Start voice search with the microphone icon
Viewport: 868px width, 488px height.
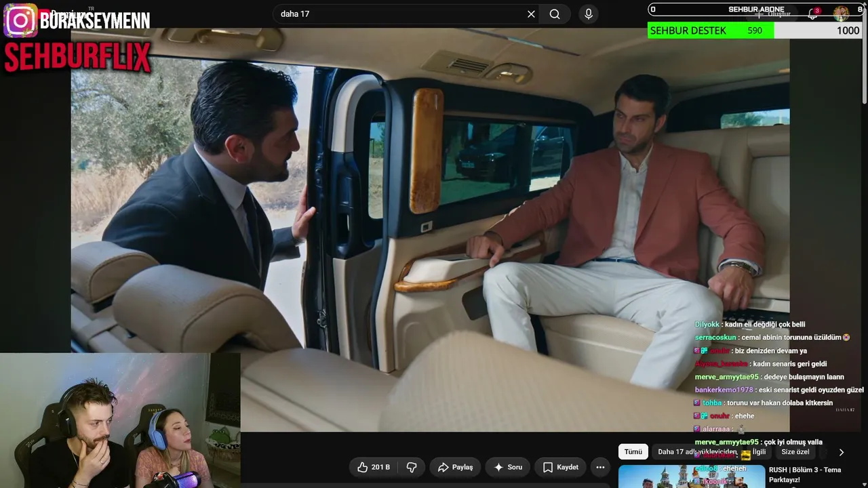pyautogui.click(x=588, y=14)
